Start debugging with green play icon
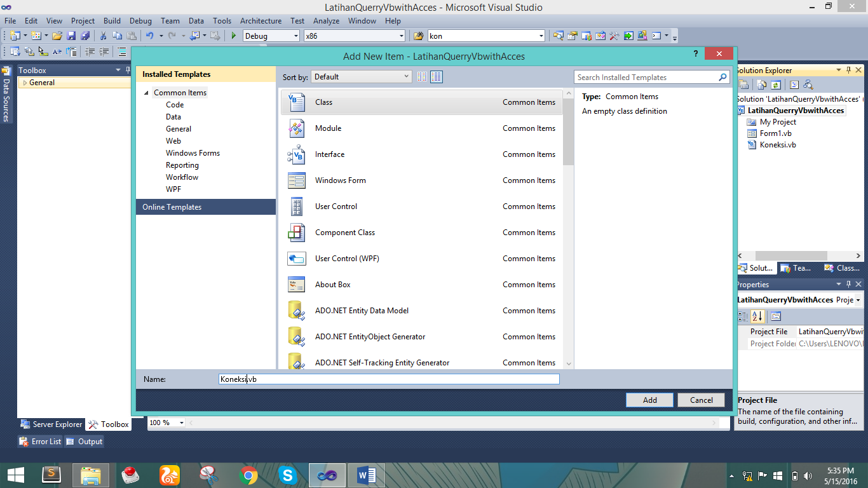Screen dimensions: 868x488 tap(234, 36)
